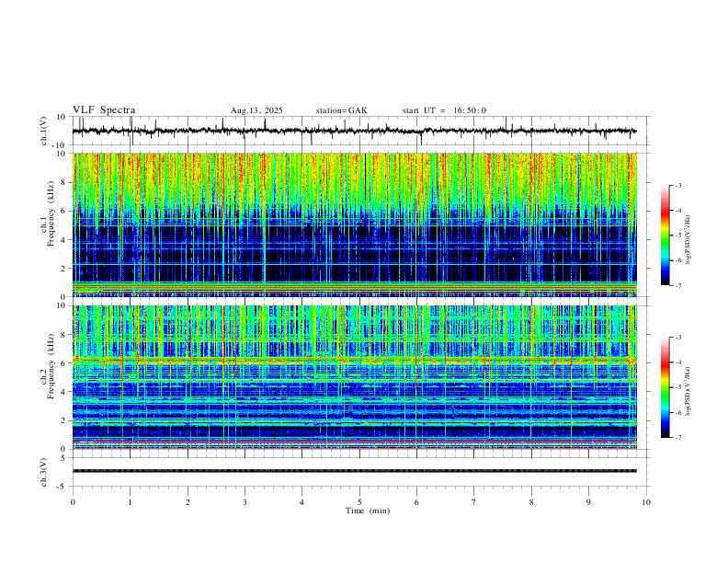Click the time axis tick label "5"
Screen dimensions: 728x563
[x=359, y=502]
